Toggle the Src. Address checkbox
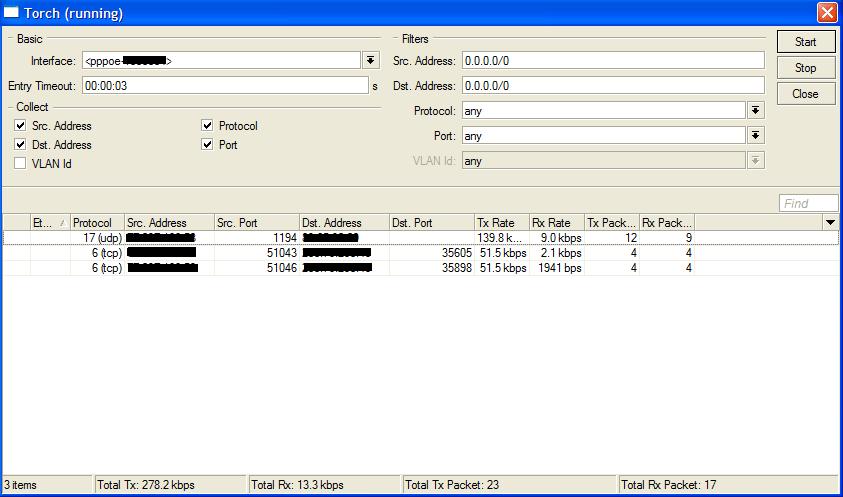 (20, 125)
